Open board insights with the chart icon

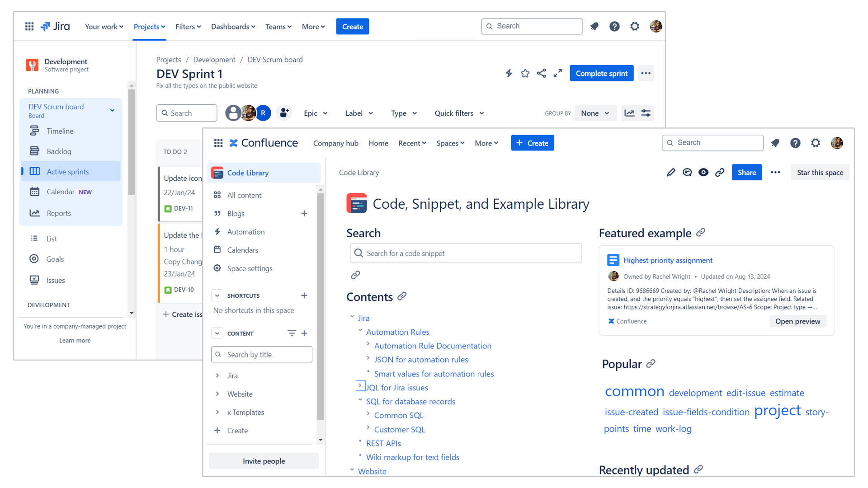click(629, 113)
